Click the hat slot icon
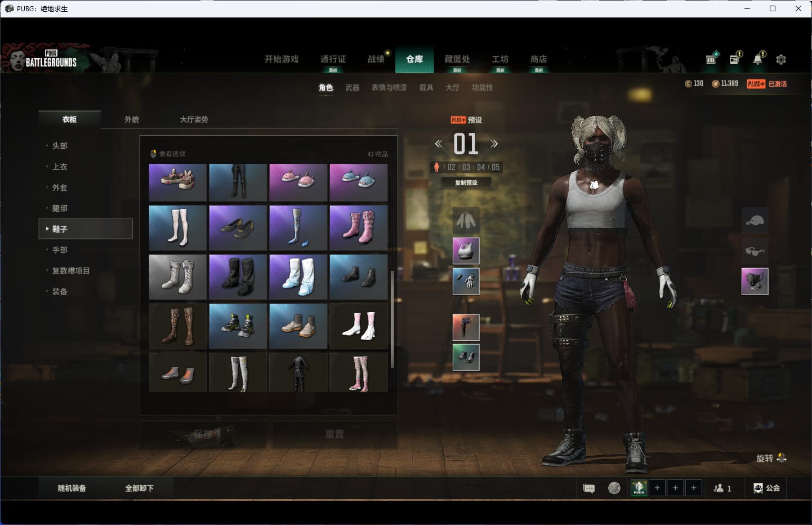The width and height of the screenshot is (812, 525). point(755,220)
